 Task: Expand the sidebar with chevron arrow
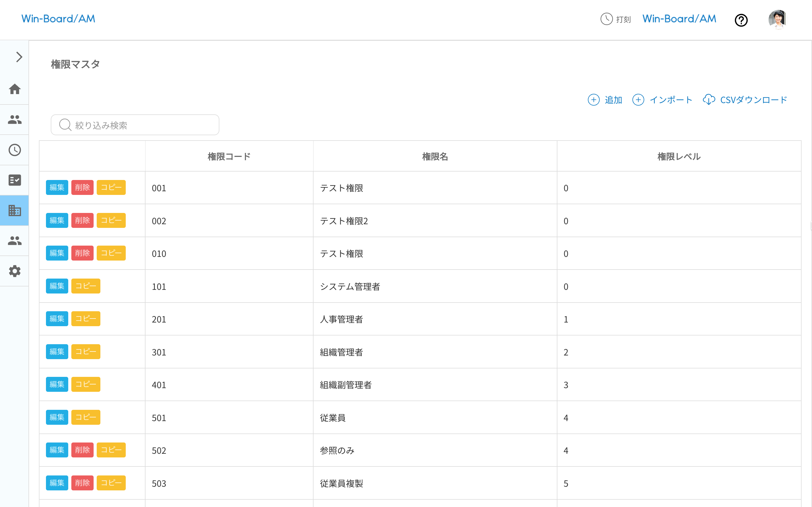(x=19, y=57)
